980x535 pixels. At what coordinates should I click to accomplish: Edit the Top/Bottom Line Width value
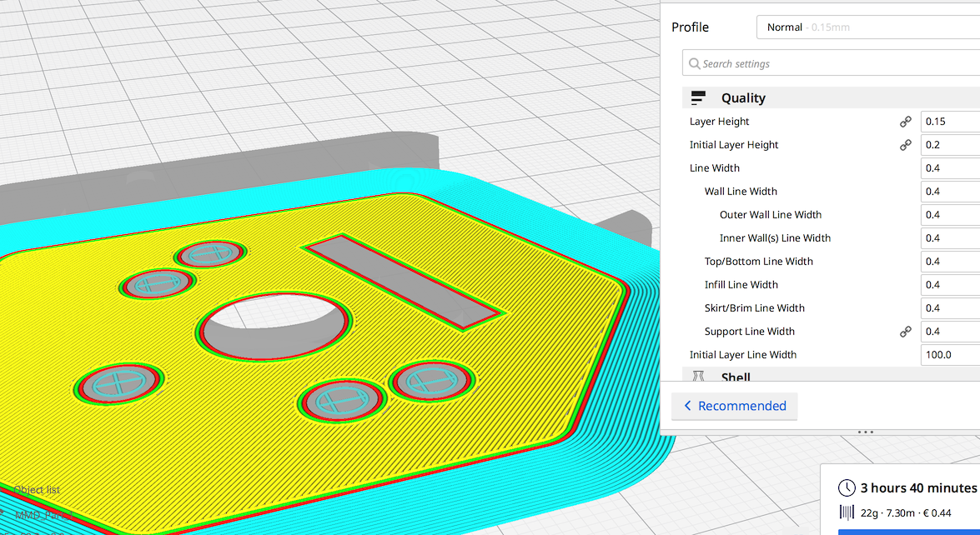pos(950,262)
